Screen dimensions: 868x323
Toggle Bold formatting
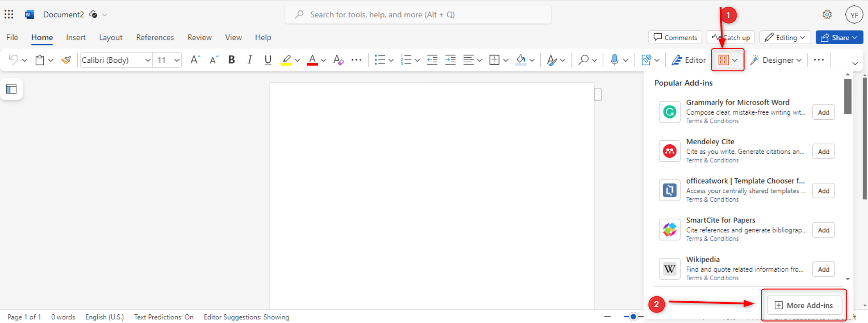[231, 60]
